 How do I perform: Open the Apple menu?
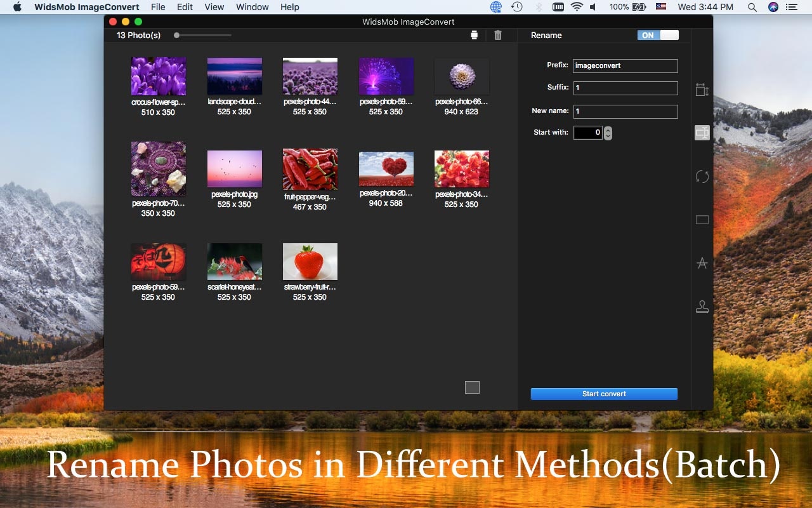pyautogui.click(x=17, y=7)
